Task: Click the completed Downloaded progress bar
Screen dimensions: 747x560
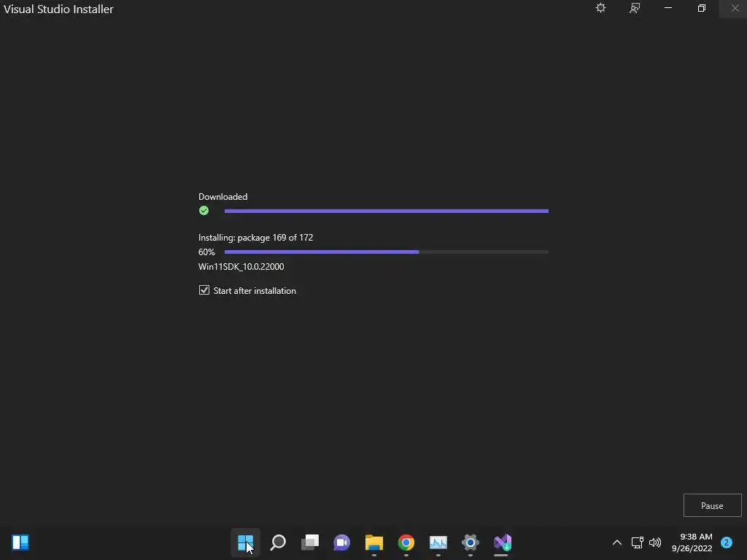Action: 387,211
